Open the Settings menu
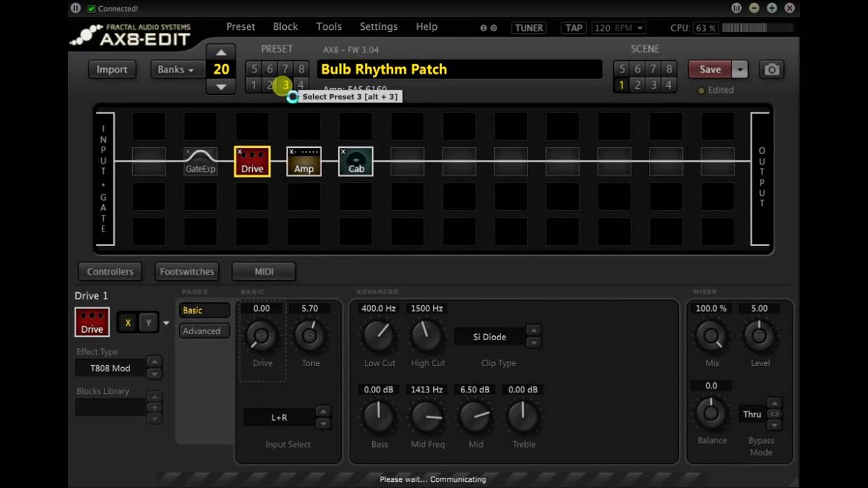Screen dimensions: 868x488 [378, 26]
